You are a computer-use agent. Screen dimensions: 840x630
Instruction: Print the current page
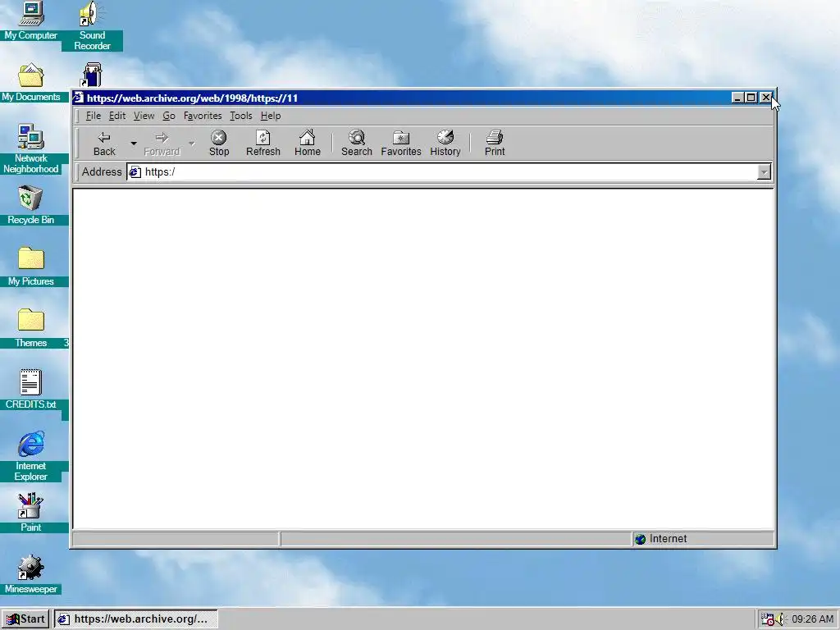tap(495, 143)
